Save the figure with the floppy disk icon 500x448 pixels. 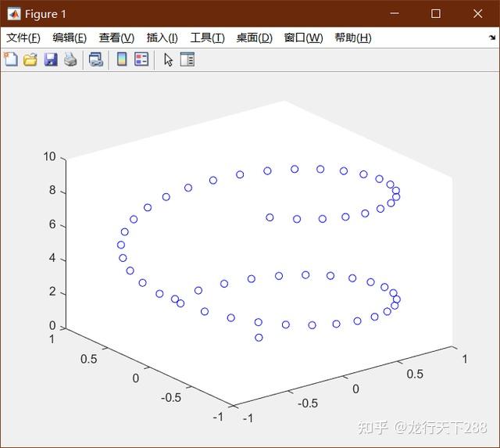[x=51, y=59]
